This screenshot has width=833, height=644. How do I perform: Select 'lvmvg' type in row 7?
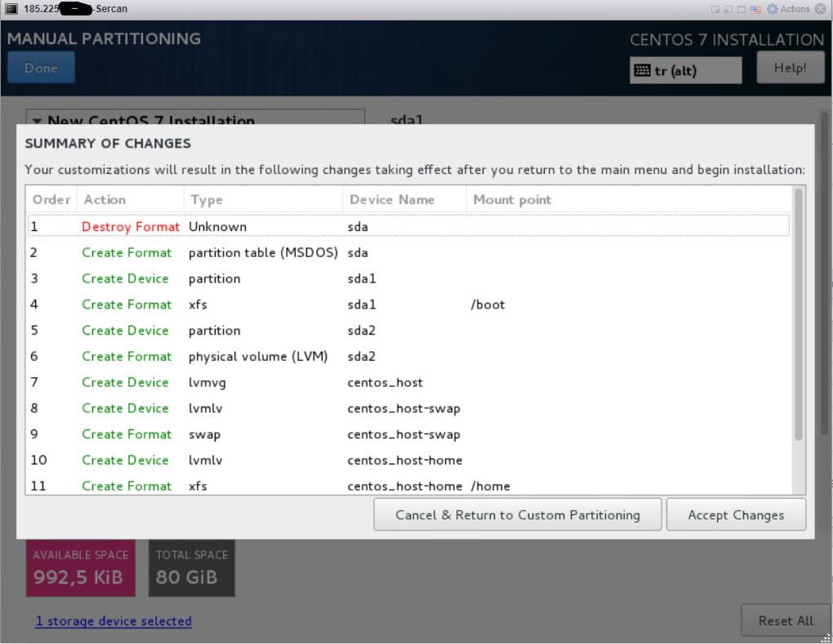tap(207, 382)
